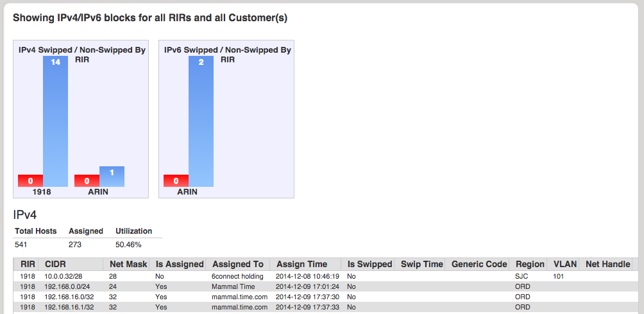Sort by Swip Time column header

[422, 265]
